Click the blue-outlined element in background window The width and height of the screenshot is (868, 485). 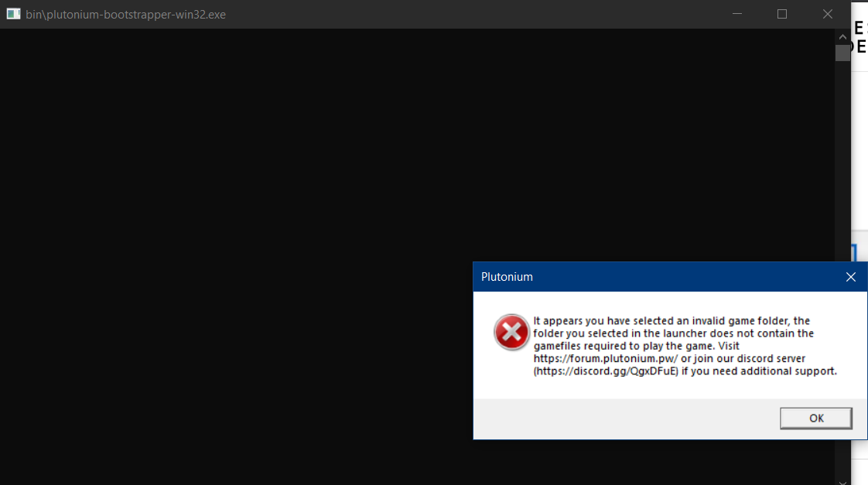click(854, 254)
